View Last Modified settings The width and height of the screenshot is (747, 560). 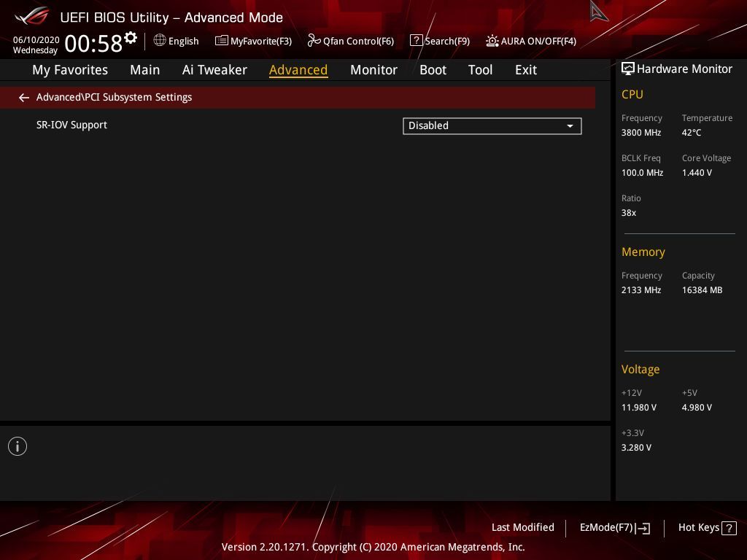click(x=522, y=528)
